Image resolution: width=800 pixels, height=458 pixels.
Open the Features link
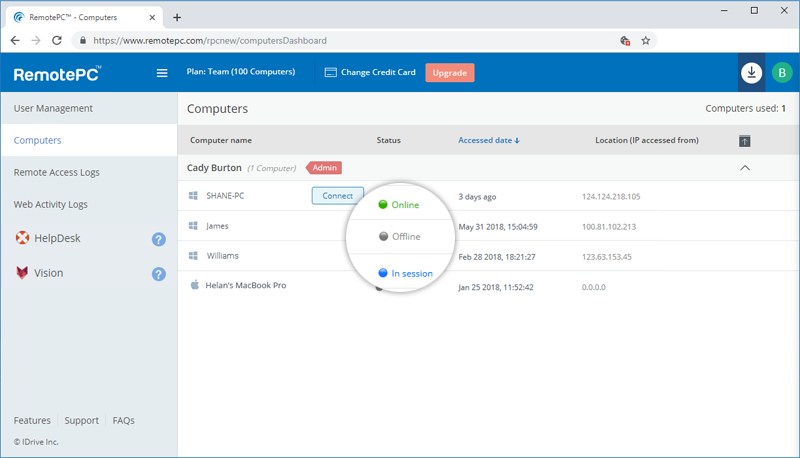coord(32,420)
